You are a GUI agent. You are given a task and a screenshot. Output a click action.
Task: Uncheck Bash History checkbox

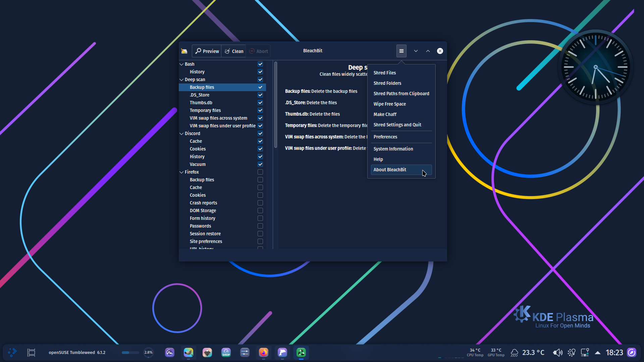tap(260, 72)
